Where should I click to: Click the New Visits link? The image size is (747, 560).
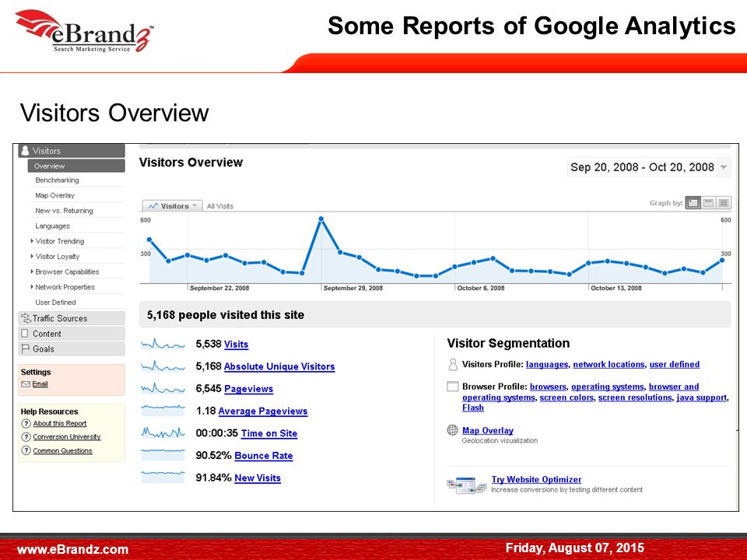258,478
